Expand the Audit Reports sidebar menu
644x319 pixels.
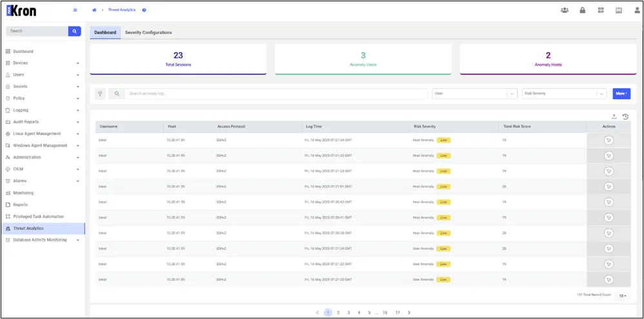tap(43, 122)
